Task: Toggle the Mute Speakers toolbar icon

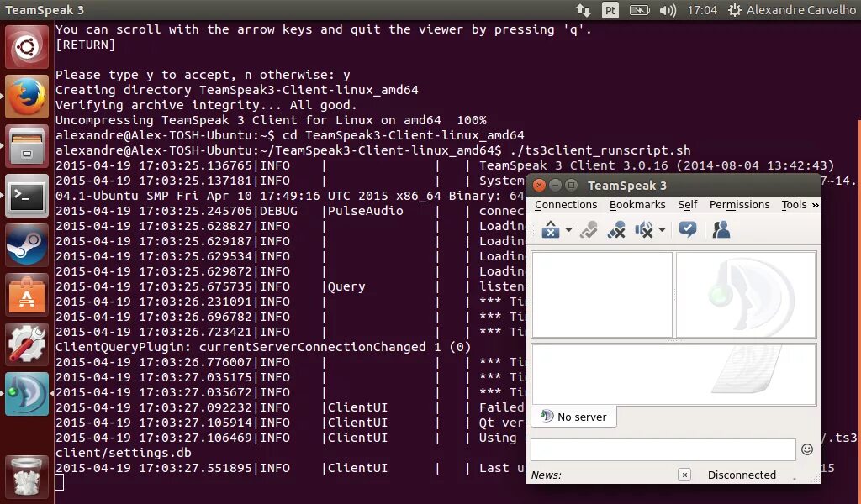Action: [x=644, y=230]
